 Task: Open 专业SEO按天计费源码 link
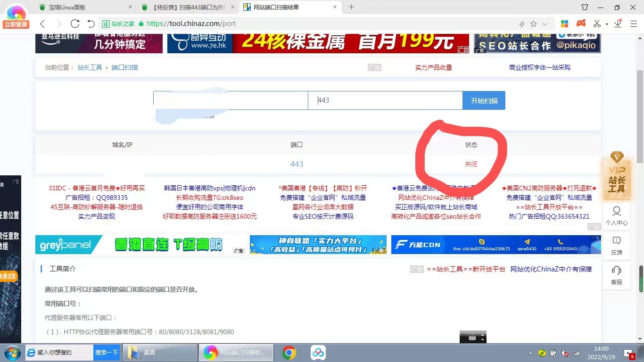point(323,216)
